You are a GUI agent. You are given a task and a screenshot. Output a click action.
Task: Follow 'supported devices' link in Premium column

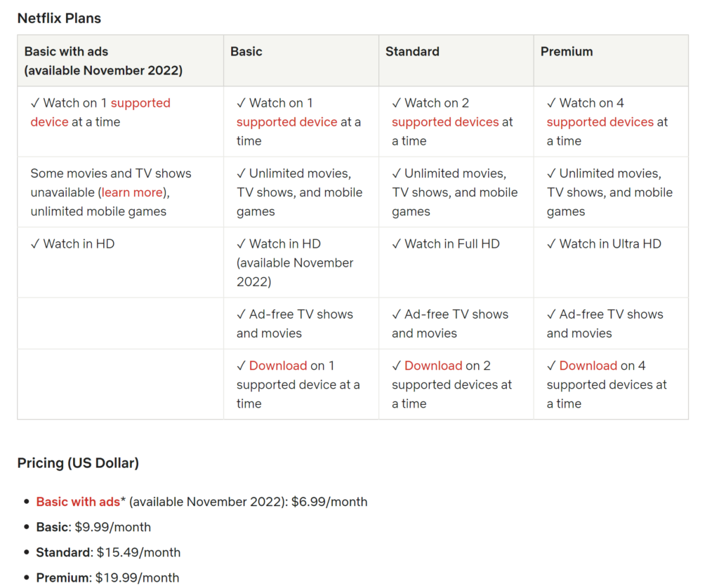pos(600,122)
